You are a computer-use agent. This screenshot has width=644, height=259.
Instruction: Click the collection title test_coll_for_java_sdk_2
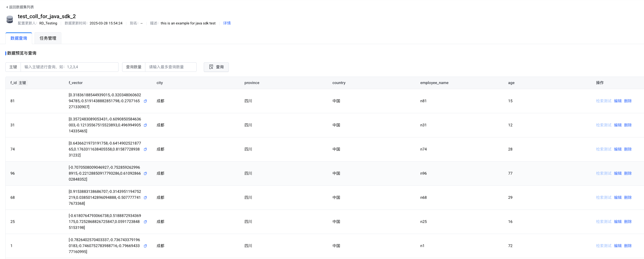pyautogui.click(x=47, y=16)
